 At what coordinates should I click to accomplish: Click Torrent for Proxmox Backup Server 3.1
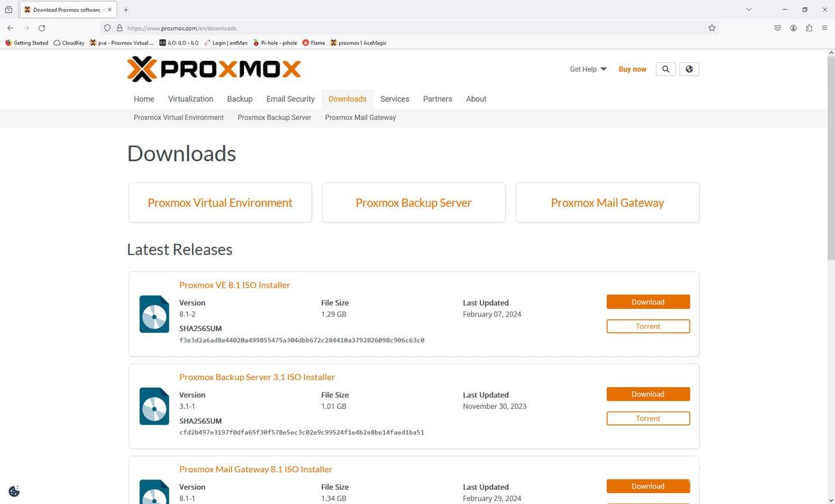point(648,419)
